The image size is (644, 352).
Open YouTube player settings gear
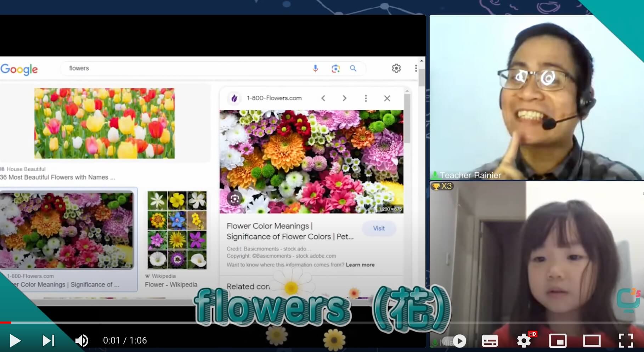click(x=524, y=341)
